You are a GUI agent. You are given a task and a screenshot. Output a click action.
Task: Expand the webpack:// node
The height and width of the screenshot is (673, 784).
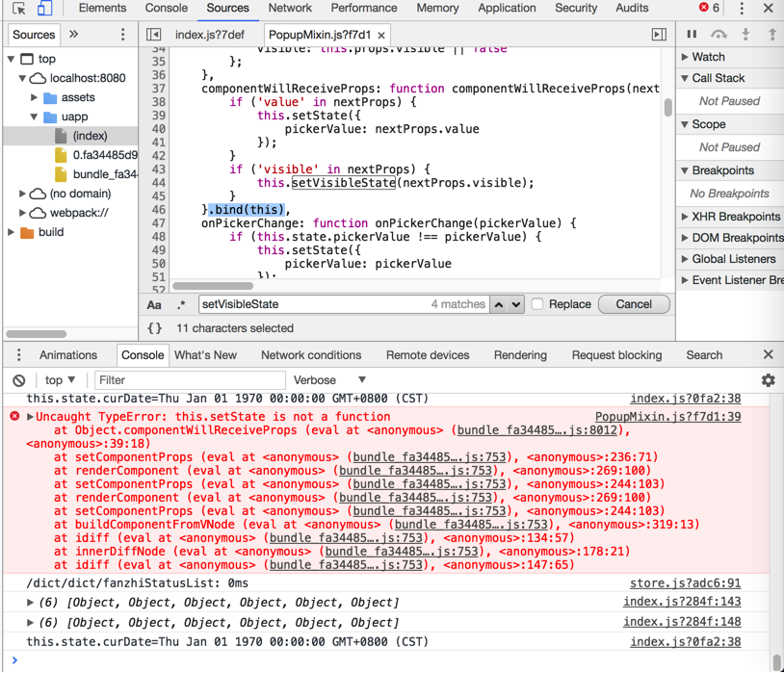tap(22, 213)
